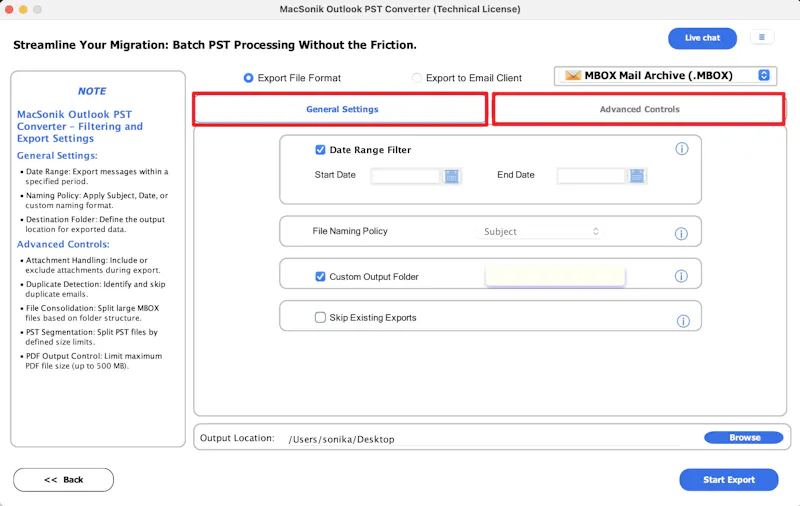Viewport: 800px width, 506px height.
Task: Show info for Custom Output Folder
Action: (681, 276)
